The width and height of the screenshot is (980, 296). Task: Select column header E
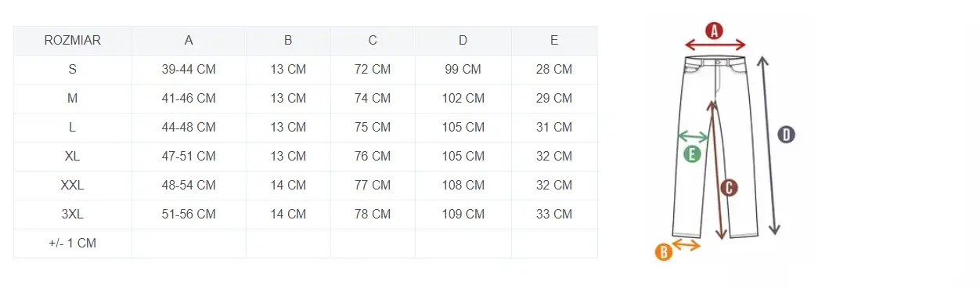554,41
